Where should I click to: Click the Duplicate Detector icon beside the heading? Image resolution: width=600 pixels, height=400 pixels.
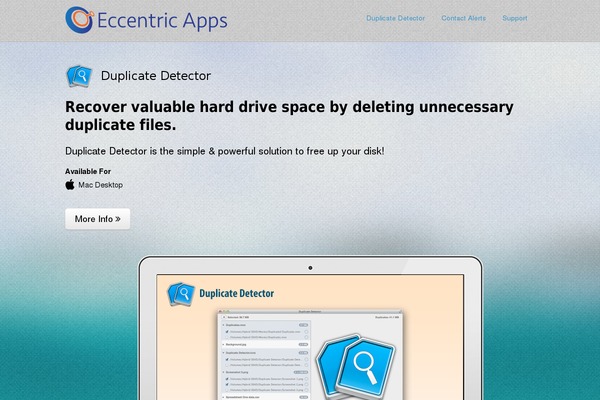point(79,76)
